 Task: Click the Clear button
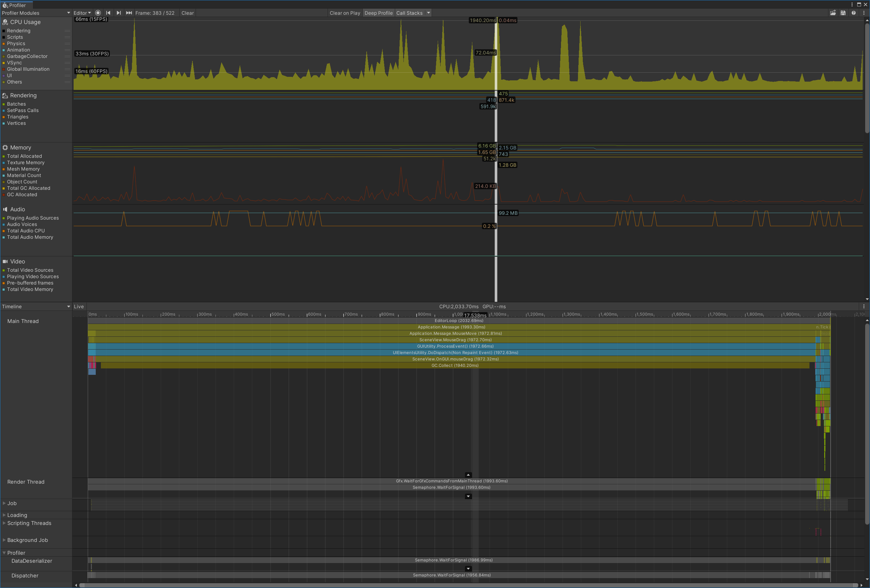click(188, 13)
